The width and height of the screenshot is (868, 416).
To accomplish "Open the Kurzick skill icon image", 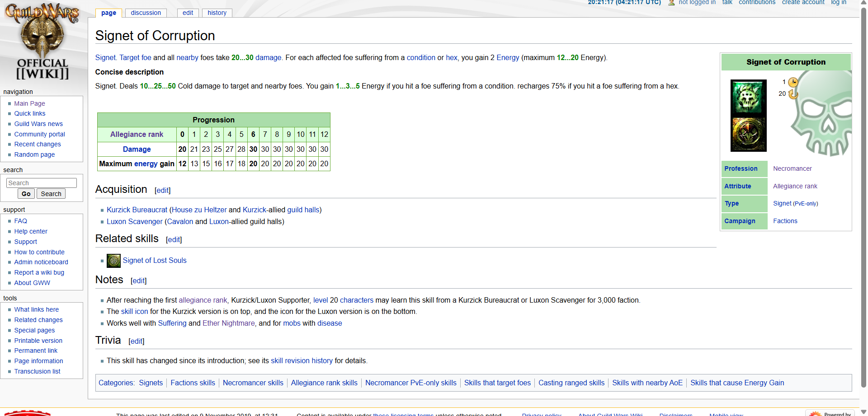I will click(x=748, y=97).
